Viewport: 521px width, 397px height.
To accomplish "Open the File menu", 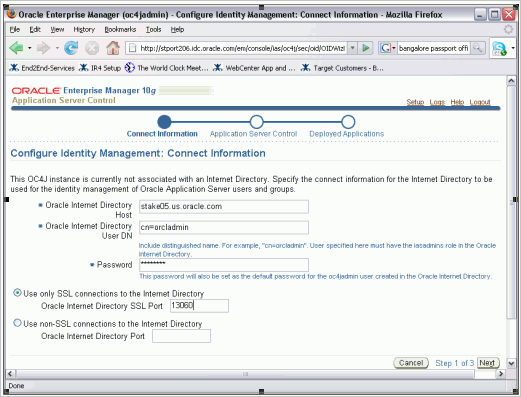I will 15,30.
